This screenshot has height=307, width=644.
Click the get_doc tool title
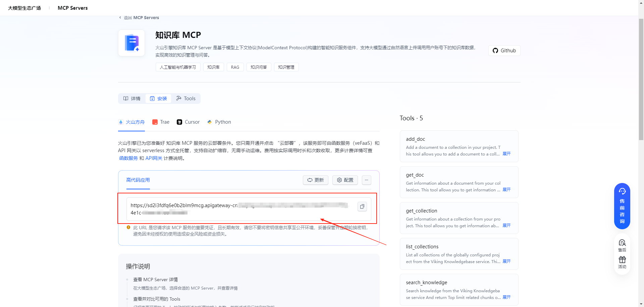pyautogui.click(x=415, y=175)
